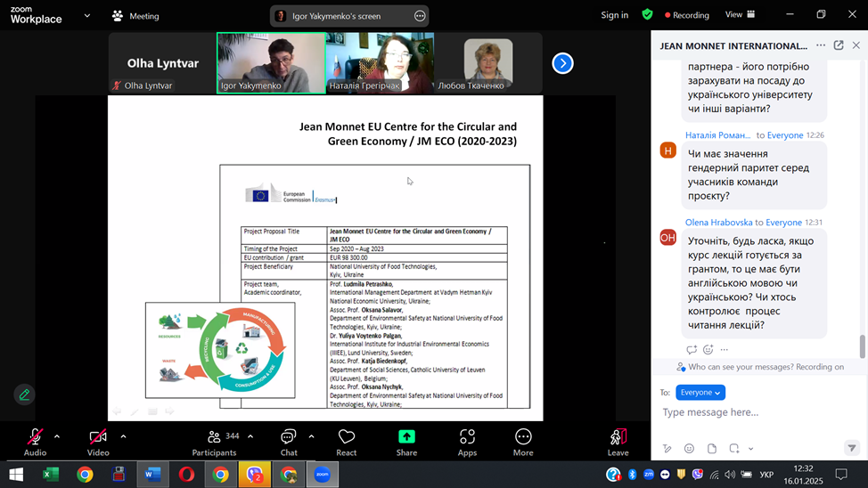
Task: Click the Leave meeting icon
Action: tap(618, 436)
